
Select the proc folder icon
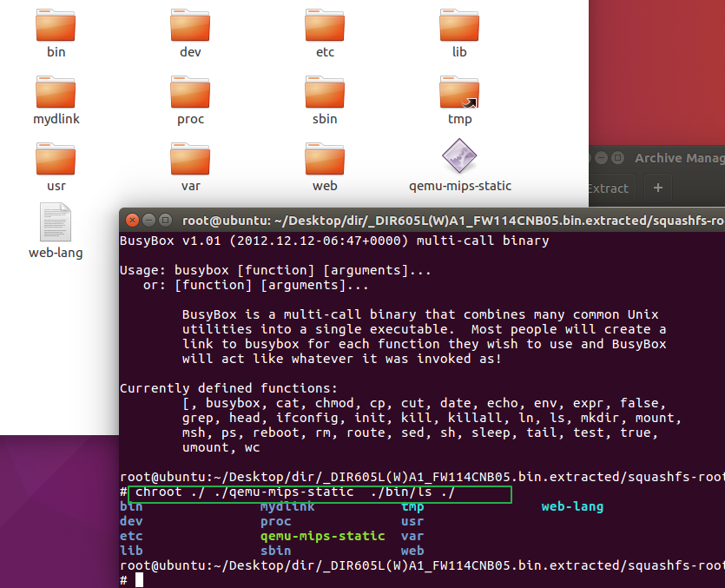(x=190, y=93)
